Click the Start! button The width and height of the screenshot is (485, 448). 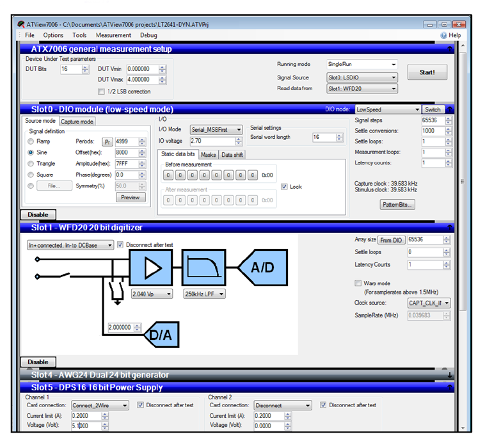(x=427, y=72)
